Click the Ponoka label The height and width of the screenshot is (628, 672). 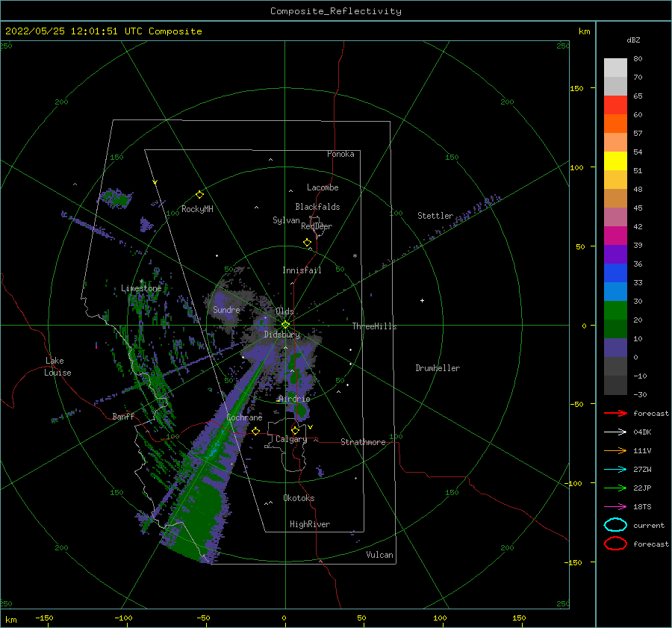pyautogui.click(x=340, y=154)
